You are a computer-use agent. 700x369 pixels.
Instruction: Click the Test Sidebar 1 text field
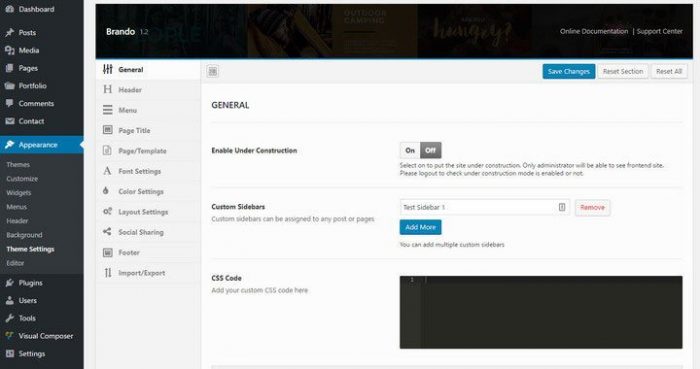point(485,207)
